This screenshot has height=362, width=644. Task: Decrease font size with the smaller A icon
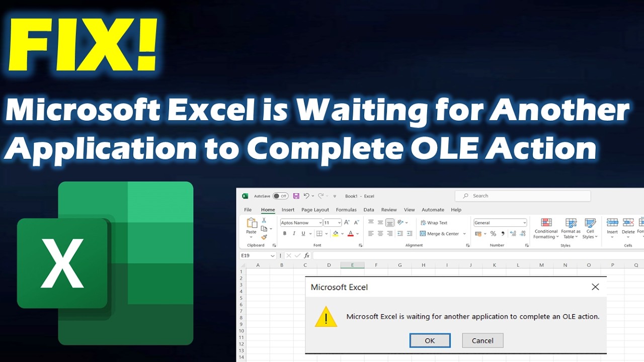tap(356, 222)
